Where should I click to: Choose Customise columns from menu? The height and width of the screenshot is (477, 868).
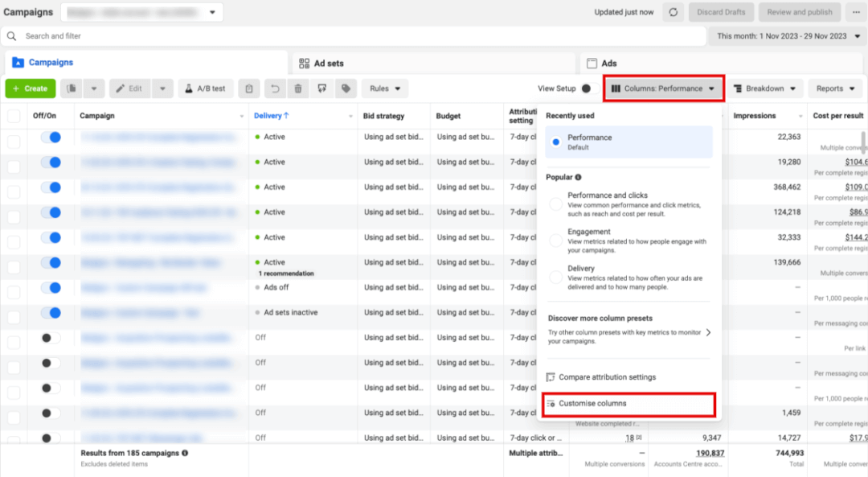628,404
